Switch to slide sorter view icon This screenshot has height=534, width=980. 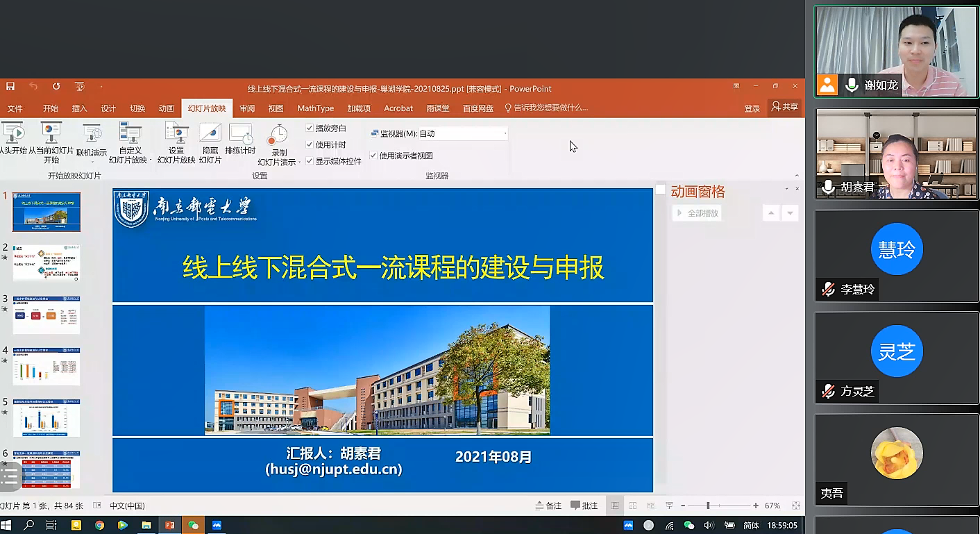[x=633, y=506]
